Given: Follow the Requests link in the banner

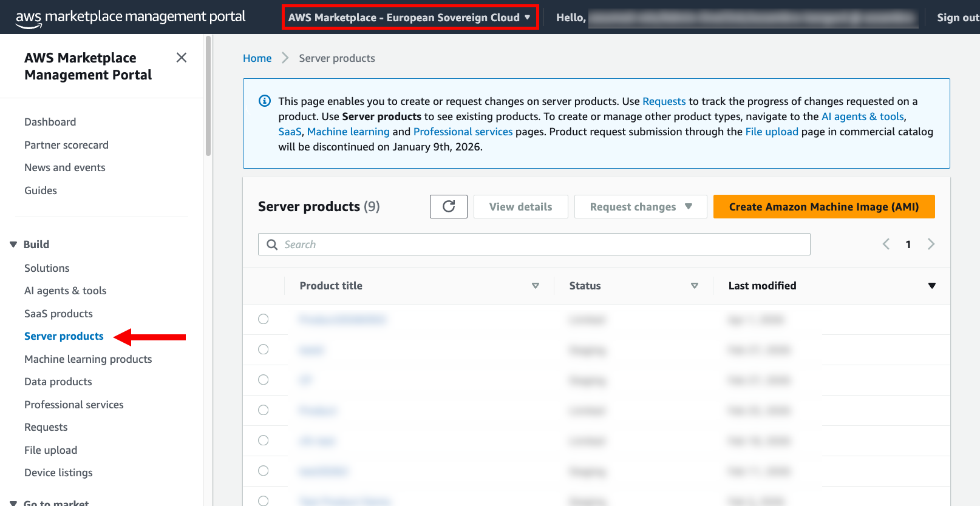Looking at the screenshot, I should pos(664,101).
